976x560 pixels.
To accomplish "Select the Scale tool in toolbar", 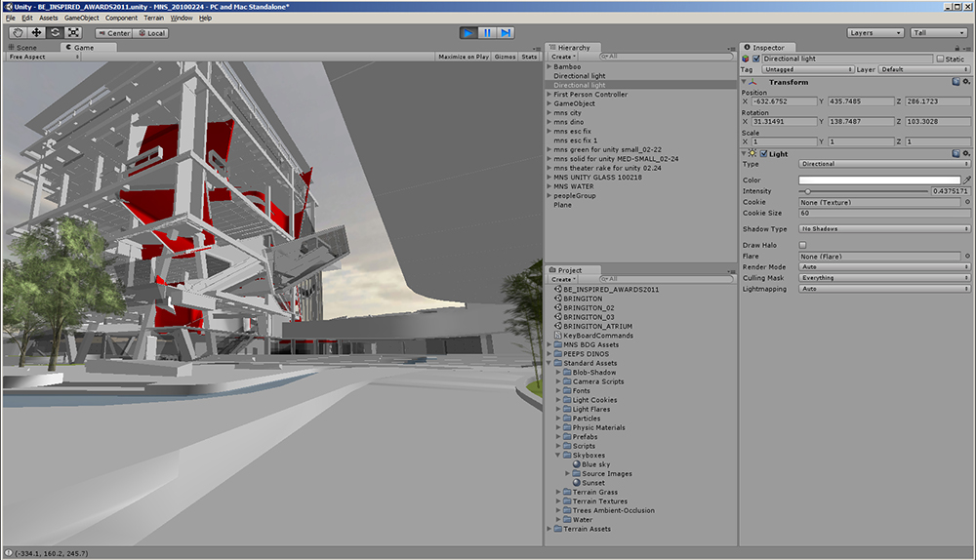I will point(73,32).
